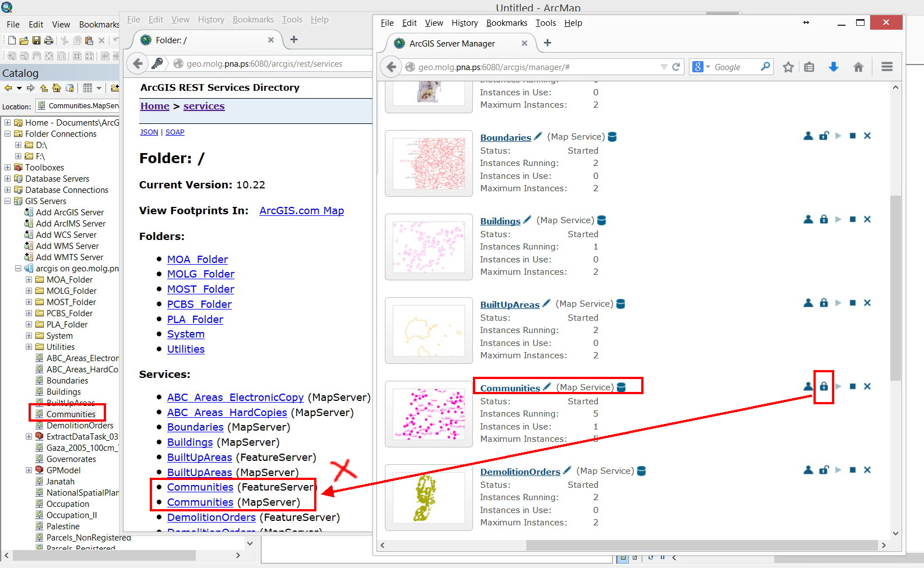Click the back arrow in Server Manager browser
Screen dimensions: 924x568
point(392,67)
